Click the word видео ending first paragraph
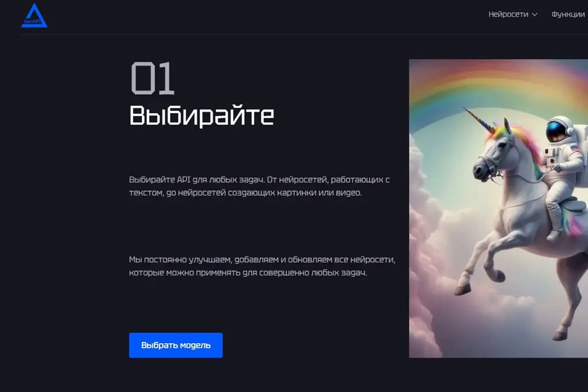This screenshot has height=392, width=588. (x=349, y=193)
